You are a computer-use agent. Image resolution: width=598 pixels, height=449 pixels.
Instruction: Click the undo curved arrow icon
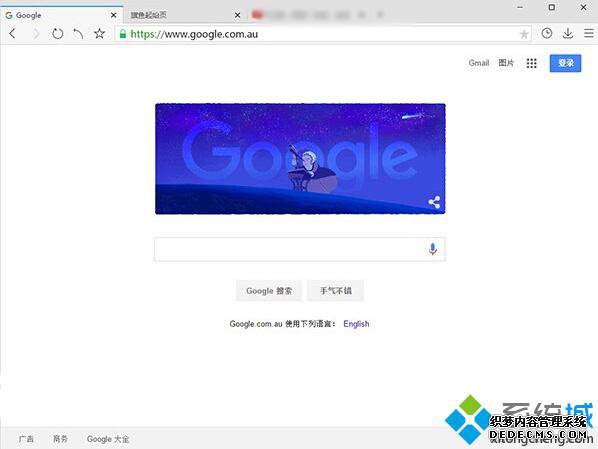click(78, 34)
